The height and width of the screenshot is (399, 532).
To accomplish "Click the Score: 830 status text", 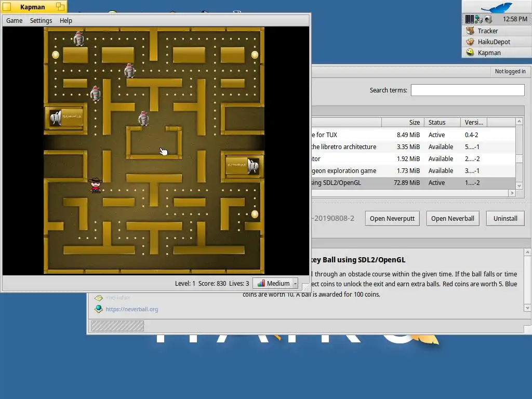I will tap(212, 284).
